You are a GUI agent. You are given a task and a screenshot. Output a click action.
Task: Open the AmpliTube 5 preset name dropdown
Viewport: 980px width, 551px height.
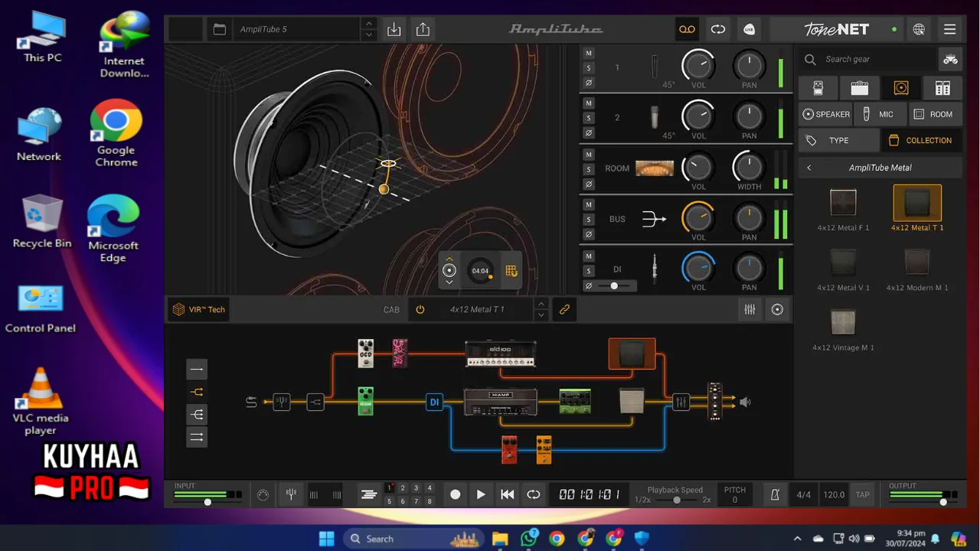pyautogui.click(x=297, y=30)
